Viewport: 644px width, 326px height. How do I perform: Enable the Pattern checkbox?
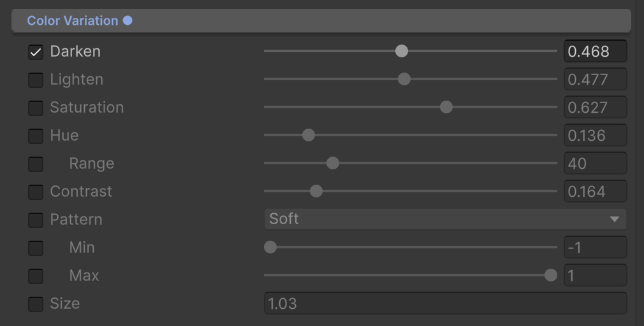click(36, 220)
